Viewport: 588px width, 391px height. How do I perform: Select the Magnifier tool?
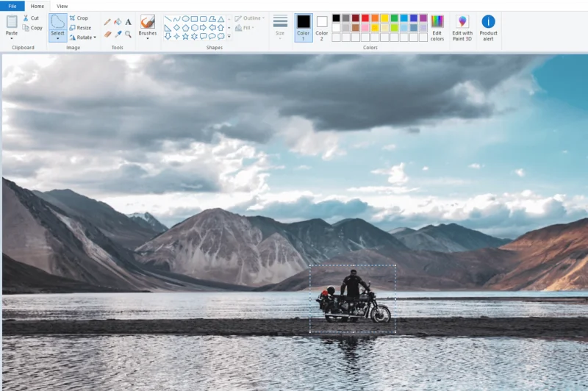[128, 34]
